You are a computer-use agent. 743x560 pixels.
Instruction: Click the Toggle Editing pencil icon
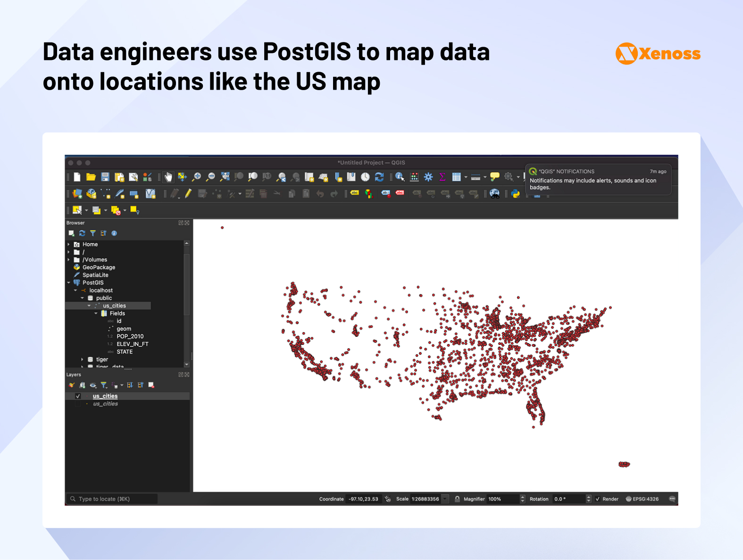(188, 193)
